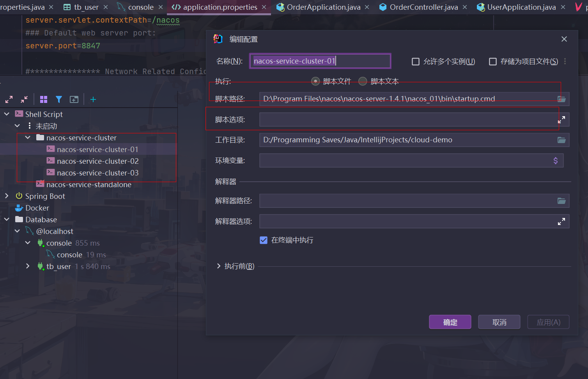Collapse @localhost tree node
Image resolution: width=588 pixels, height=379 pixels.
click(x=17, y=231)
